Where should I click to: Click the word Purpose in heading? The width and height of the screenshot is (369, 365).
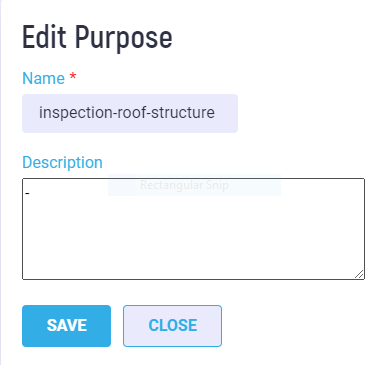click(123, 37)
